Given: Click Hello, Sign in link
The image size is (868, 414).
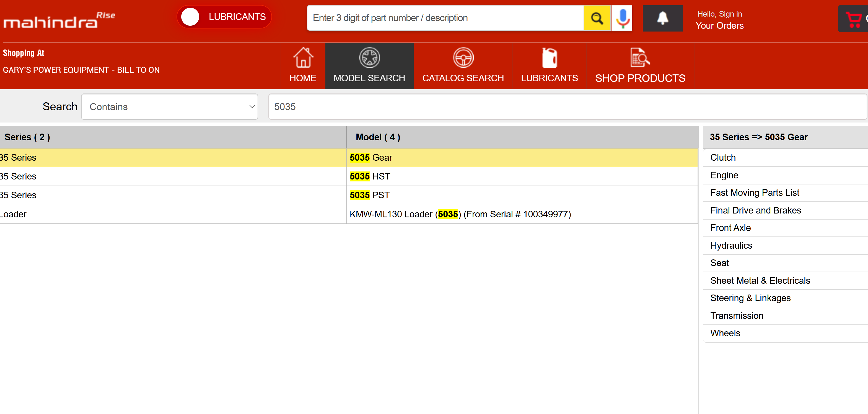Looking at the screenshot, I should click(x=719, y=14).
